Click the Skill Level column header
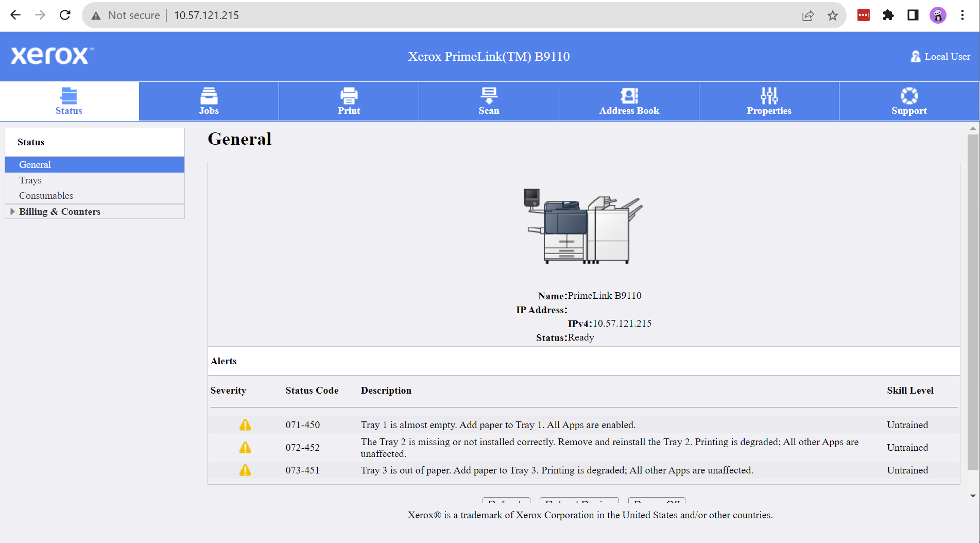The height and width of the screenshot is (543, 980). click(910, 391)
